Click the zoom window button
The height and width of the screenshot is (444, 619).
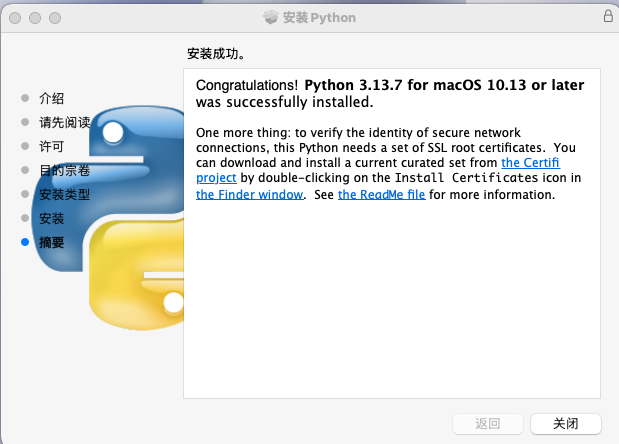pos(53,18)
